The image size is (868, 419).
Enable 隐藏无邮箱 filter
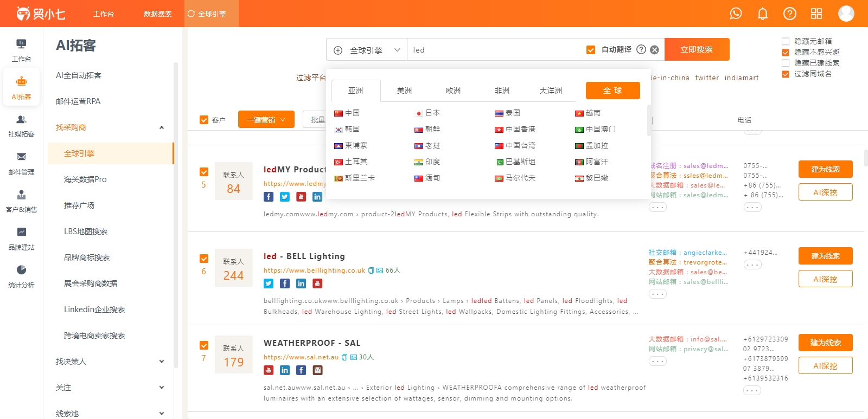(x=786, y=41)
